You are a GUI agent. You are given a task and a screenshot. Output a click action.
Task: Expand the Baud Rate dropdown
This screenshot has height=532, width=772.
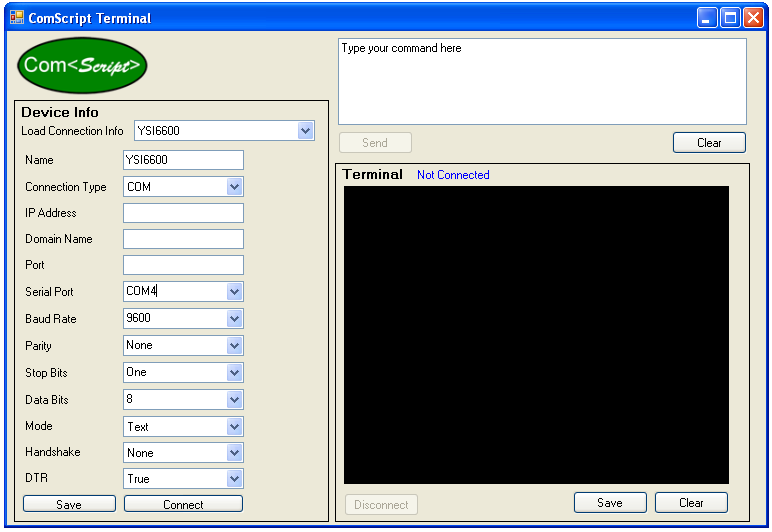(234, 319)
